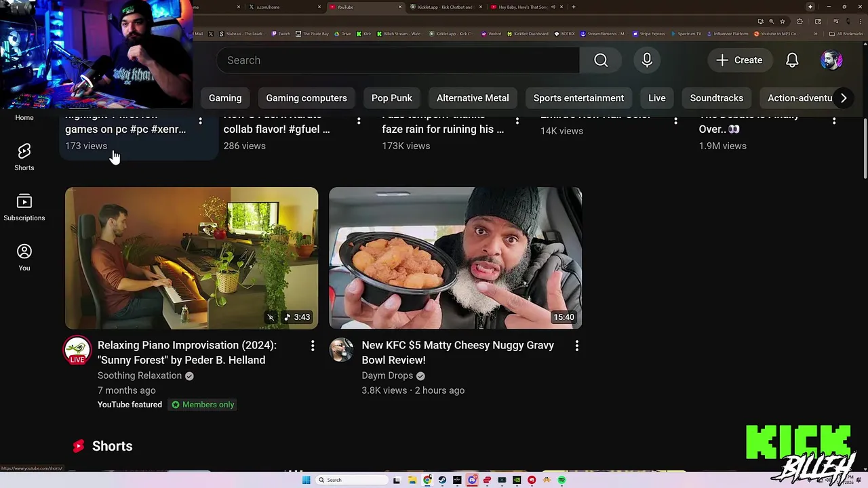The image size is (868, 488).
Task: Click the YouTube featured label
Action: point(130,405)
